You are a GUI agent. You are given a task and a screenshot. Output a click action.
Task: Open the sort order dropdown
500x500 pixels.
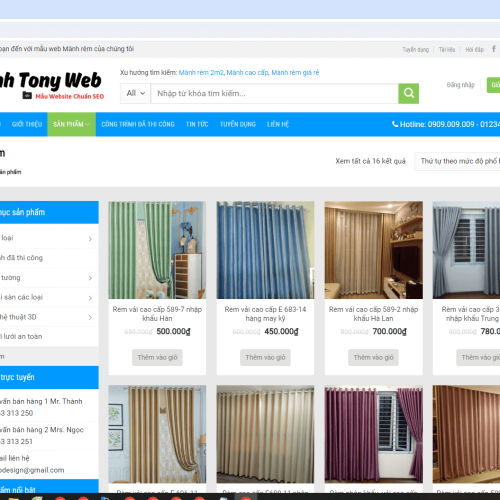pyautogui.click(x=457, y=161)
